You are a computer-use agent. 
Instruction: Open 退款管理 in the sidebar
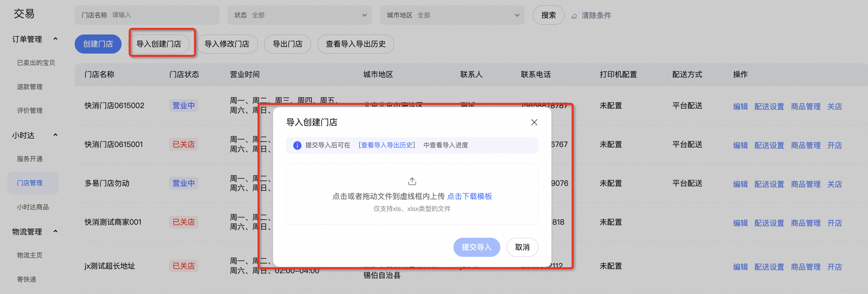pos(30,87)
